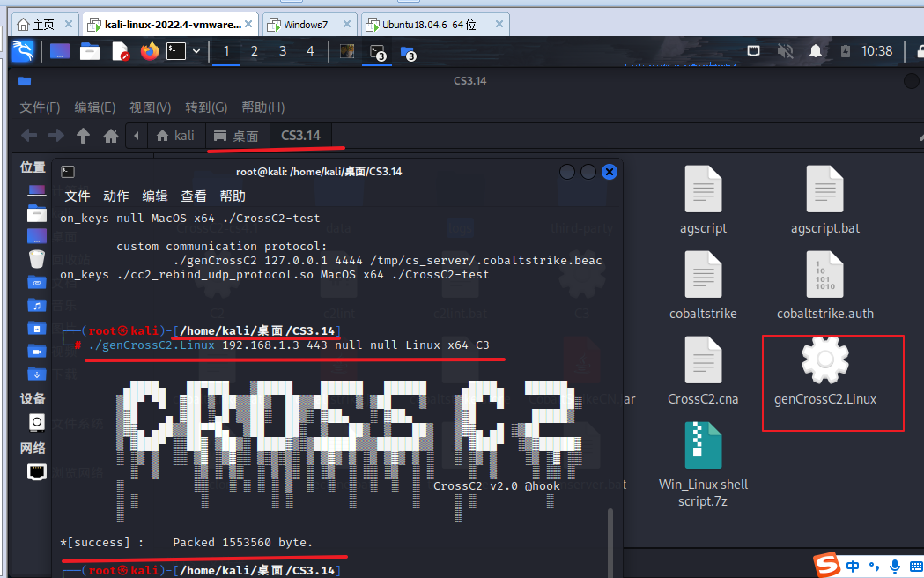The width and height of the screenshot is (924, 578).
Task: Click the battery power tray icon
Action: (x=845, y=51)
